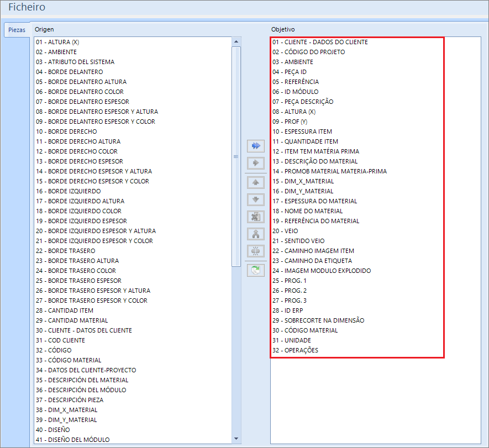Click the green refresh documents icon
The image size is (489, 448).
point(256,270)
